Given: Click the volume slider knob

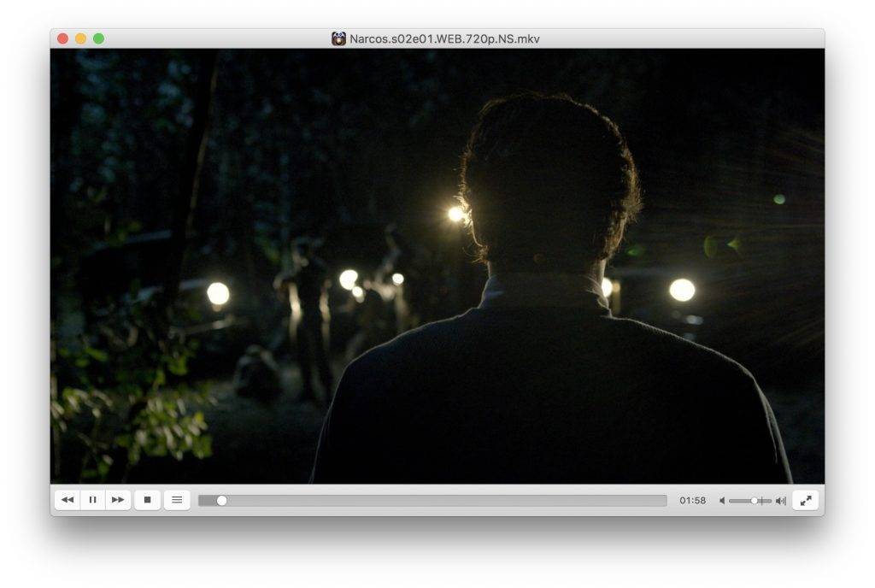Looking at the screenshot, I should [755, 501].
